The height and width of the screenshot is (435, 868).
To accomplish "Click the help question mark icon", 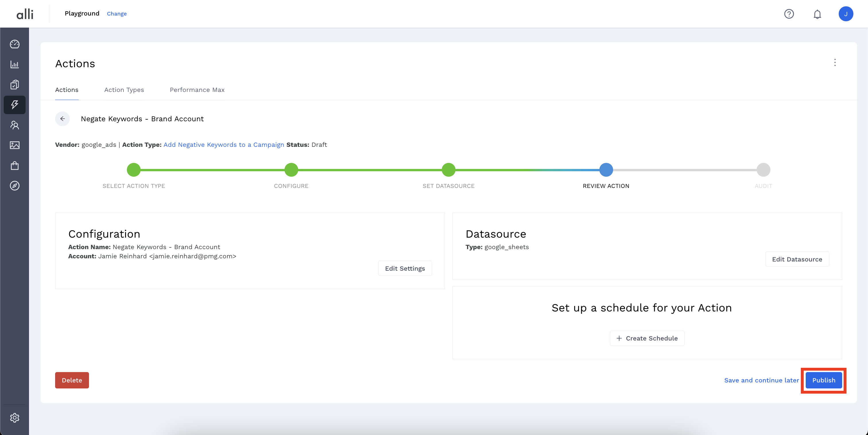I will tap(789, 14).
